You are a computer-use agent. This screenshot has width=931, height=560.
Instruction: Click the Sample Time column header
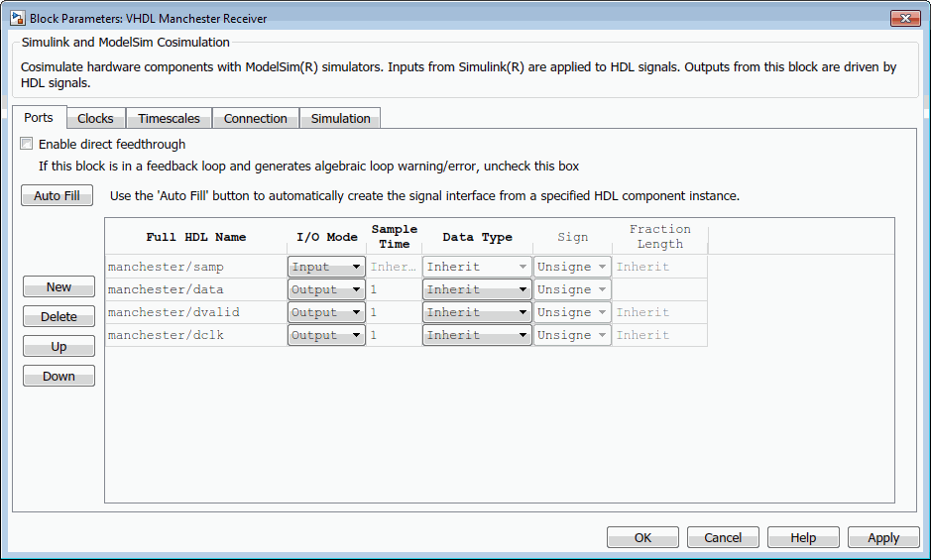[x=395, y=236]
